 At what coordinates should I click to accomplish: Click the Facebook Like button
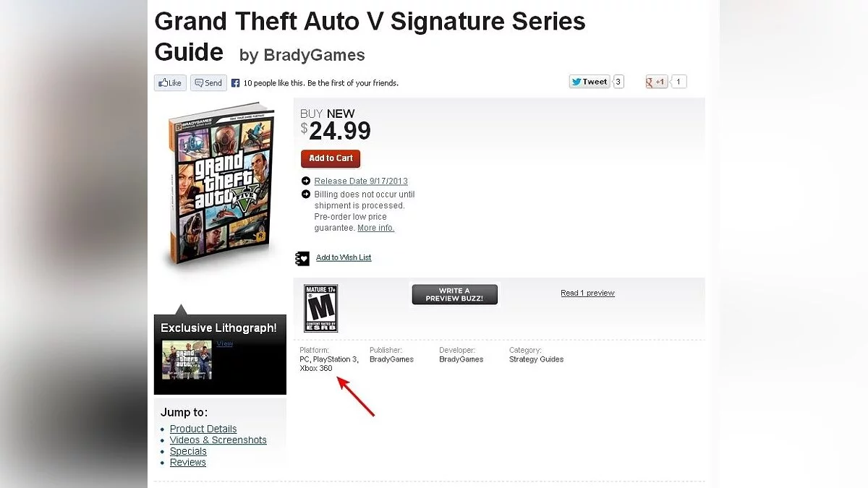click(170, 83)
